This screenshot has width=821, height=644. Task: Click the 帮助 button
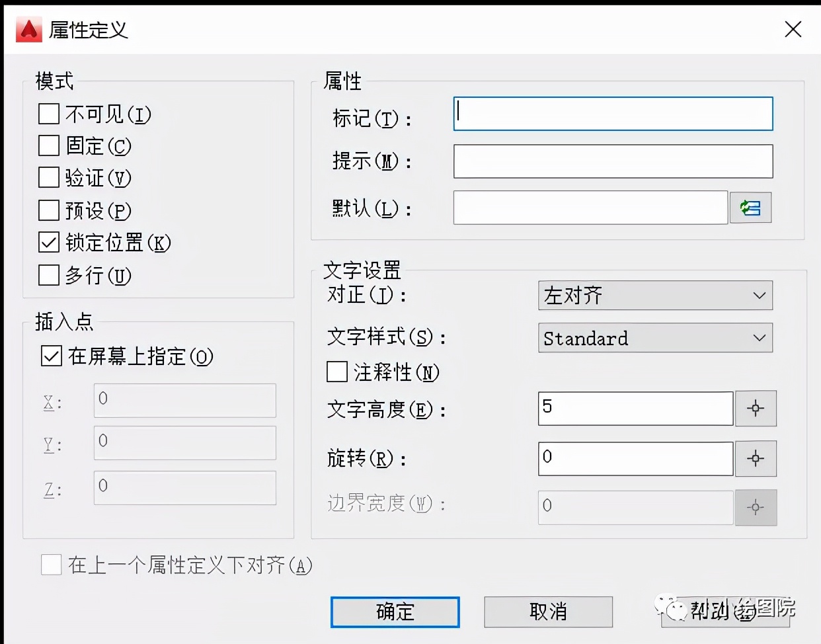pyautogui.click(x=725, y=612)
